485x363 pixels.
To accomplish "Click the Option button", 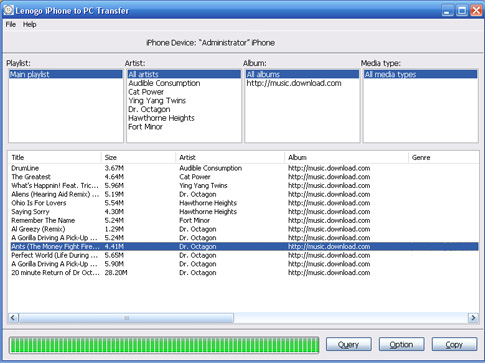I will pyautogui.click(x=401, y=344).
